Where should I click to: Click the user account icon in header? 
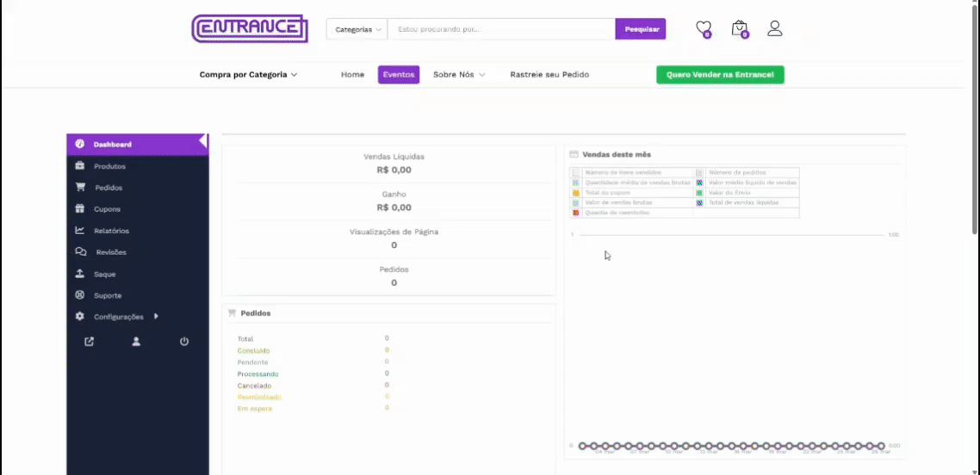tap(774, 28)
